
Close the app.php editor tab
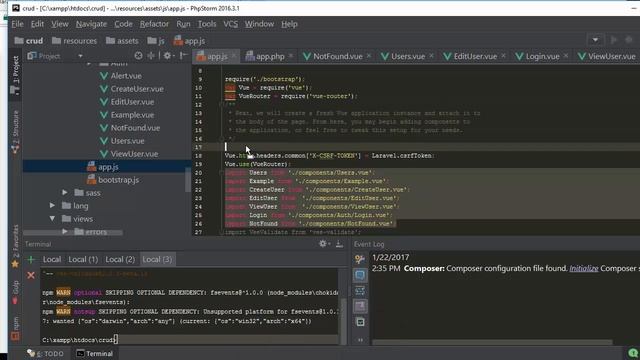291,56
